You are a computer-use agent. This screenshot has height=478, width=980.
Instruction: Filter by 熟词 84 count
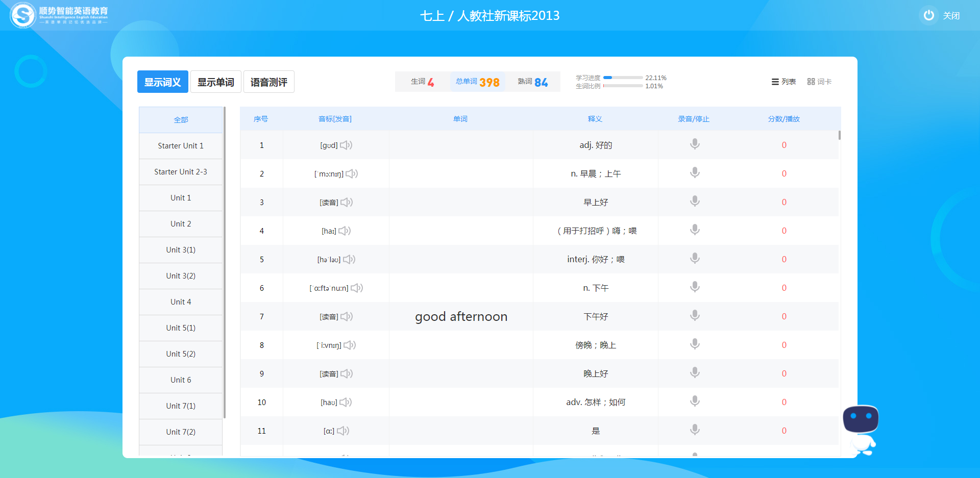point(533,82)
